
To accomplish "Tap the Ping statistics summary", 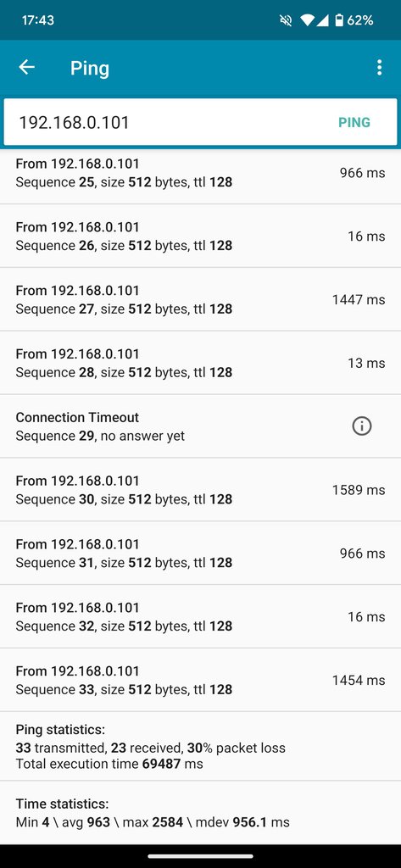I will 200,746.
